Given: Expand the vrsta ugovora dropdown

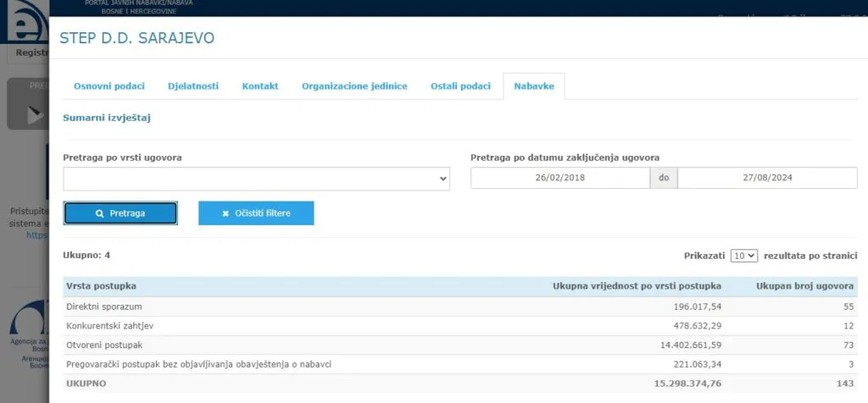Looking at the screenshot, I should [256, 179].
